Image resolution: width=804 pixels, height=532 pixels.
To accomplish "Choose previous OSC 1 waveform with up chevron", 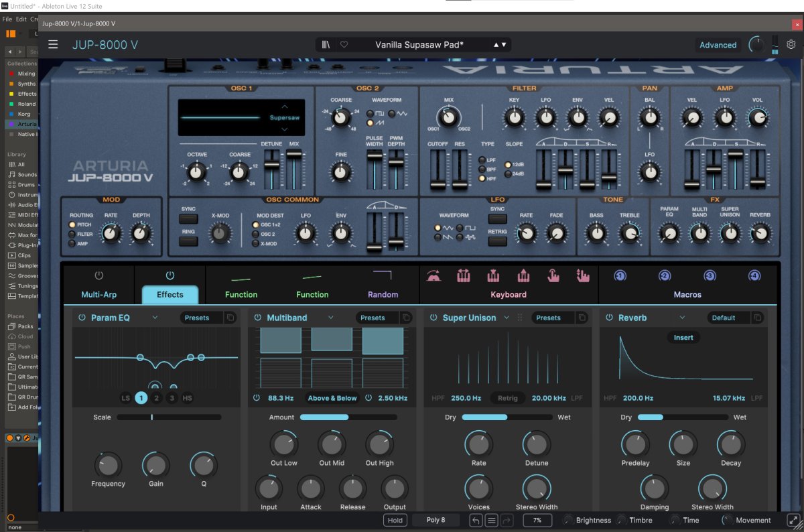I will pos(285,107).
